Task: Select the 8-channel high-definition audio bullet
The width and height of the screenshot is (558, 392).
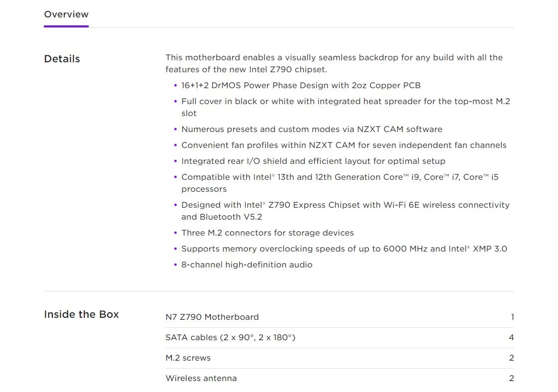Action: pyautogui.click(x=248, y=264)
